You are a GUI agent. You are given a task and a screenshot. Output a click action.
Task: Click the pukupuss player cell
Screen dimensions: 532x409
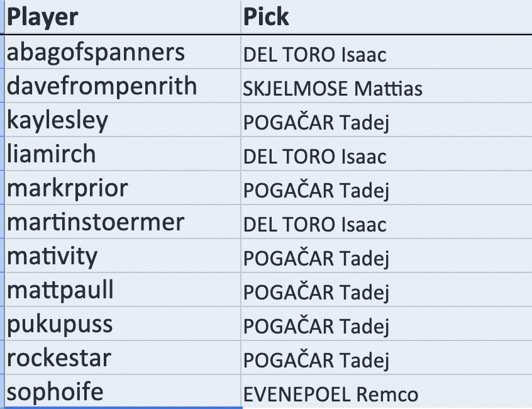click(x=123, y=325)
